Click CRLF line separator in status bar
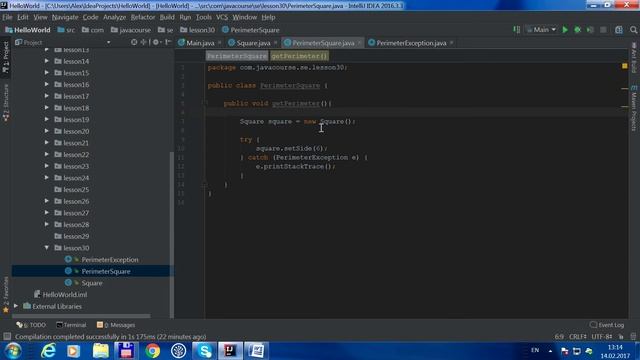The image size is (640, 360). pos(578,337)
